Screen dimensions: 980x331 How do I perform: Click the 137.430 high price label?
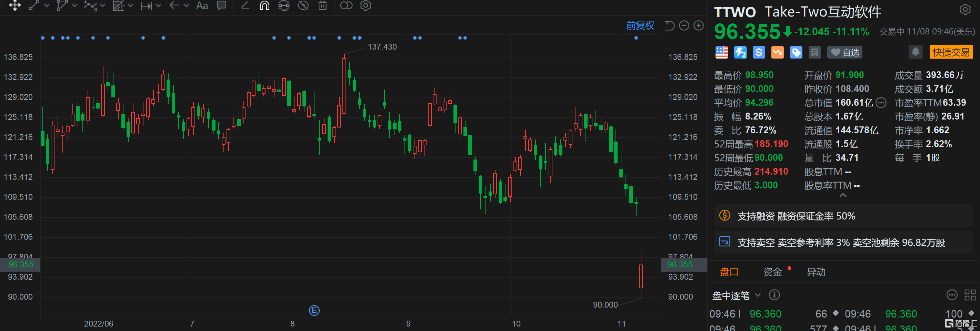pyautogui.click(x=382, y=47)
